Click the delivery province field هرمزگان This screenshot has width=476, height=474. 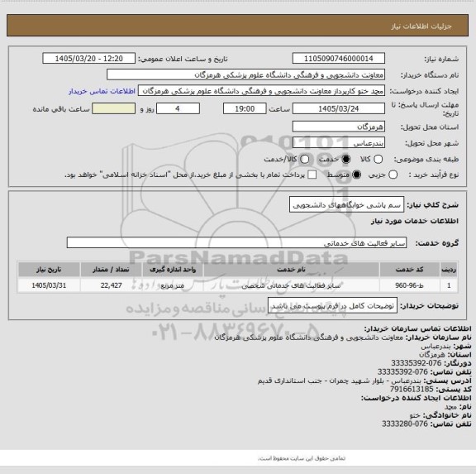[x=339, y=127]
